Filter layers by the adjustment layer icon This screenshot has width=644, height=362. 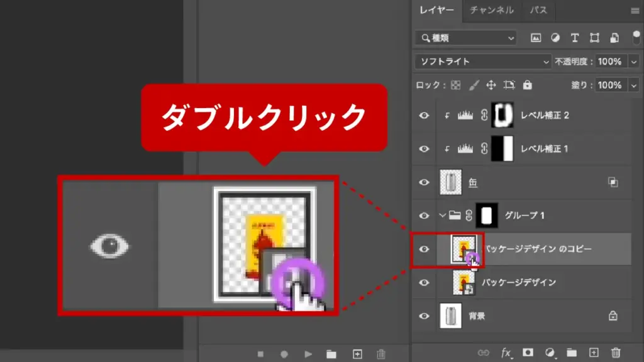click(x=555, y=38)
